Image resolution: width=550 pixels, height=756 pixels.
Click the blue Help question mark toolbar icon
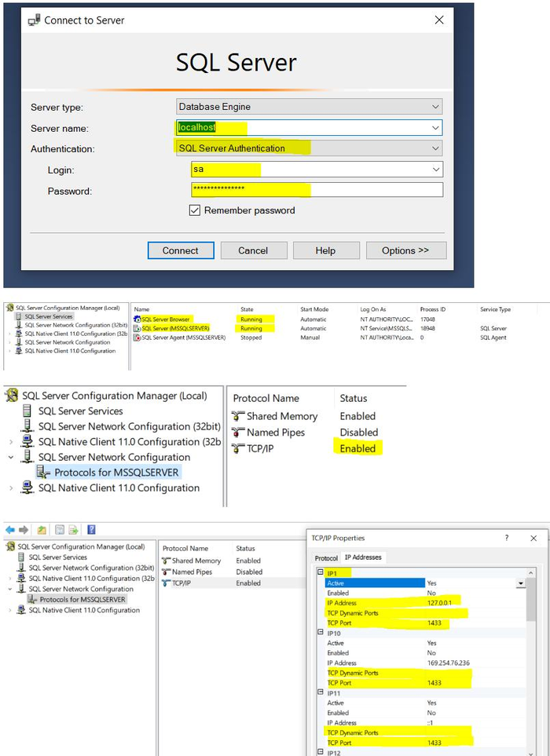[91, 529]
